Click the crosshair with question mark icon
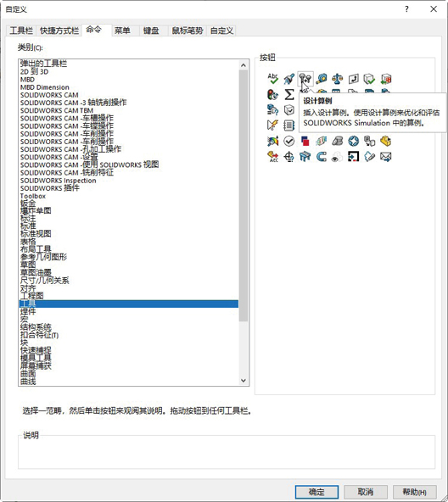The image size is (448, 502). click(x=289, y=157)
